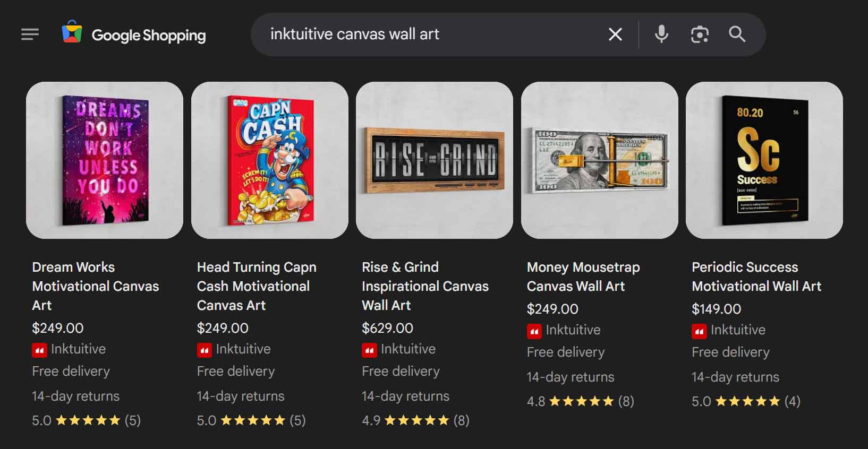Viewport: 868px width, 449px height.
Task: Click the 4.8 star rating stars
Action: click(582, 401)
